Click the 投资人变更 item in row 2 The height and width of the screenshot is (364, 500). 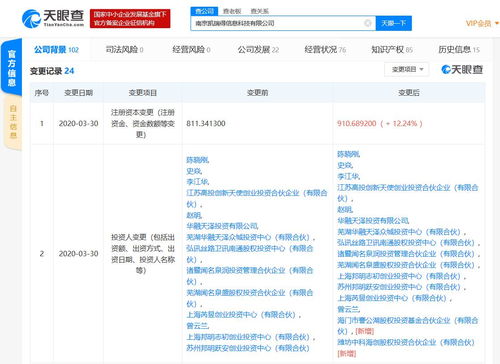(143, 254)
